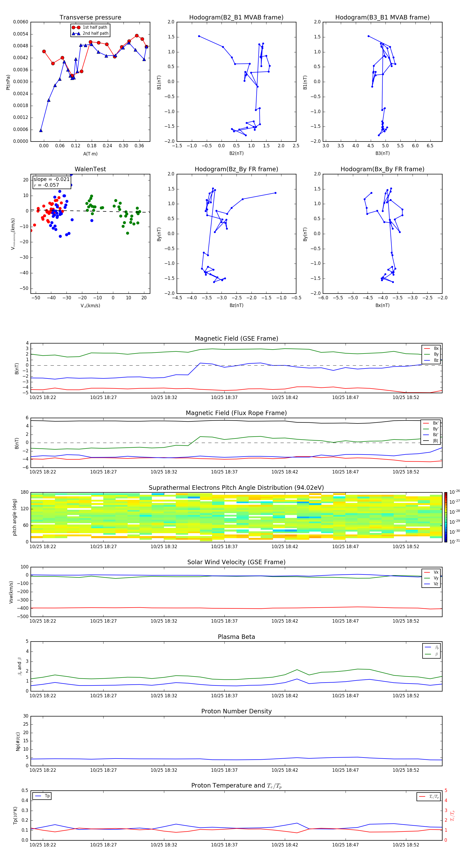This screenshot has height=868, width=473.
Task: Click the 'Pt(nPa)' y-axis label
Action: point(8,82)
